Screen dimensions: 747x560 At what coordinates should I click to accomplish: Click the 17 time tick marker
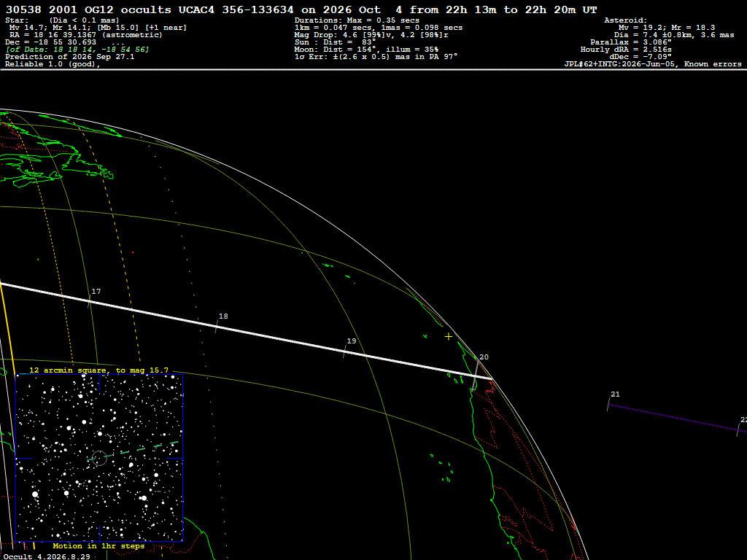pos(90,300)
